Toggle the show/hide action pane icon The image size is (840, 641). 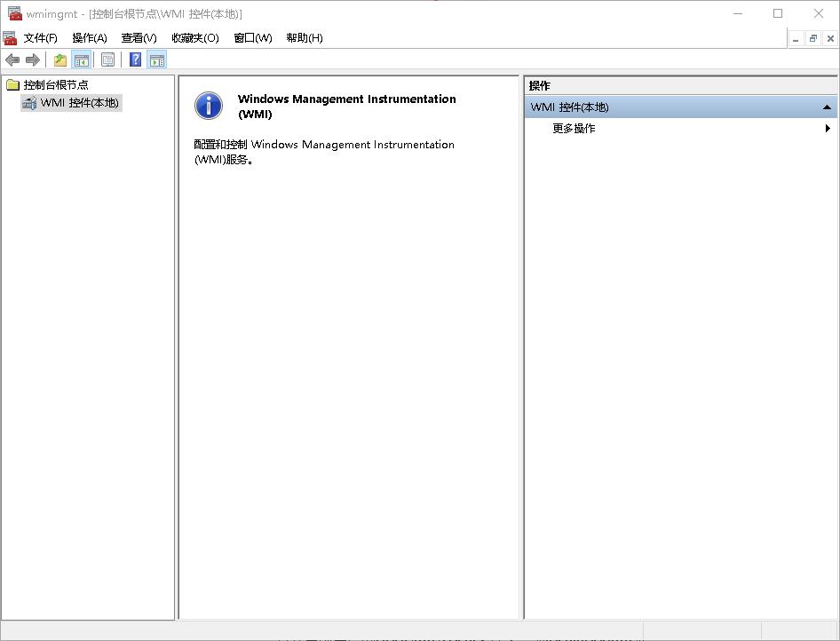(157, 60)
